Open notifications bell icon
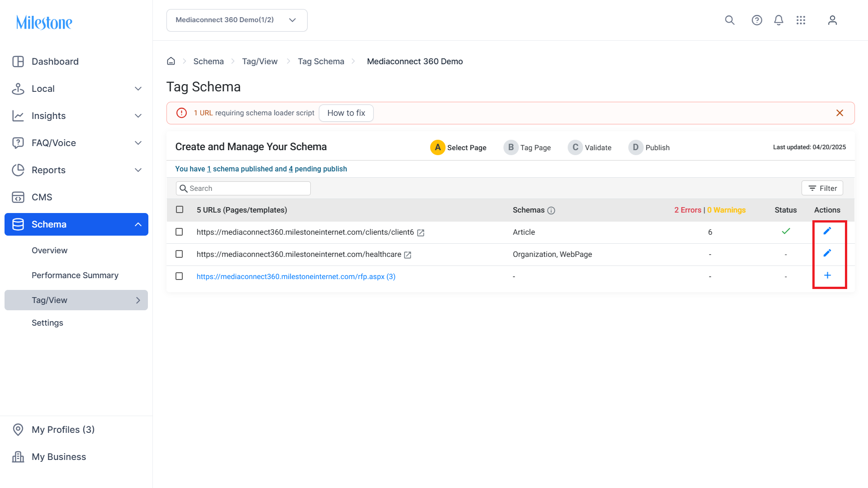868x488 pixels. pos(778,20)
